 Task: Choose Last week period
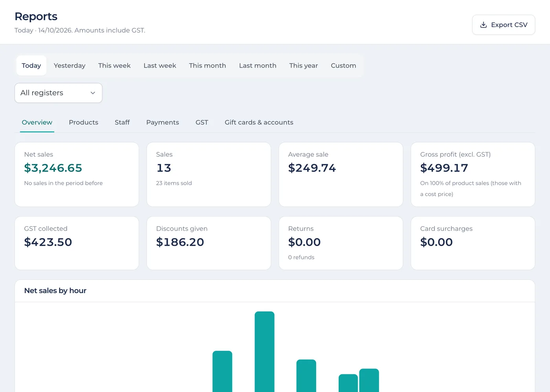(160, 66)
